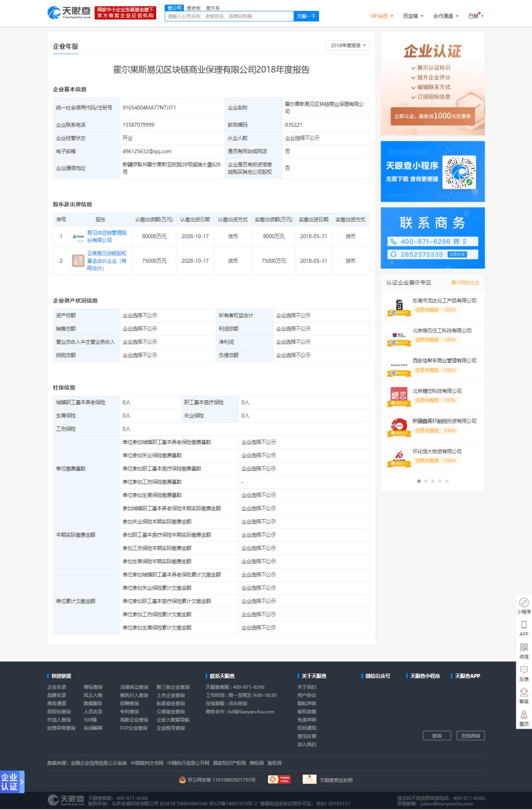Click the mini-program QR code image
The image size is (532, 810).
(460, 172)
